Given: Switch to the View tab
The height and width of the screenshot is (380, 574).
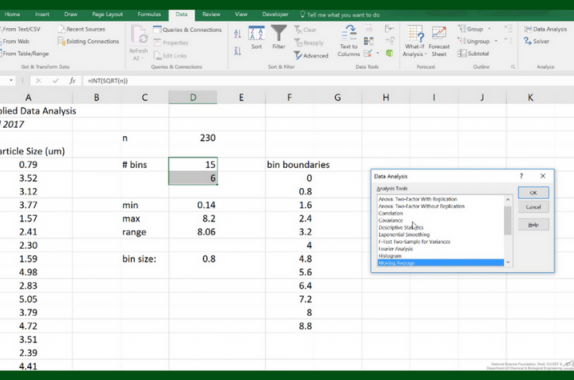Looking at the screenshot, I should click(x=241, y=14).
